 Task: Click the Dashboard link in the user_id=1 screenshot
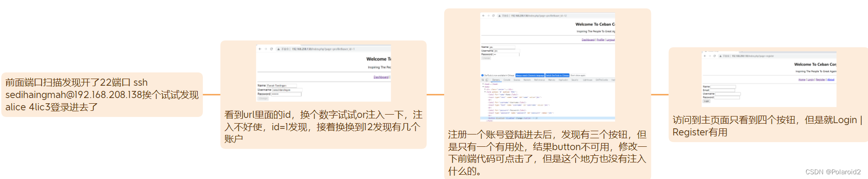click(381, 77)
